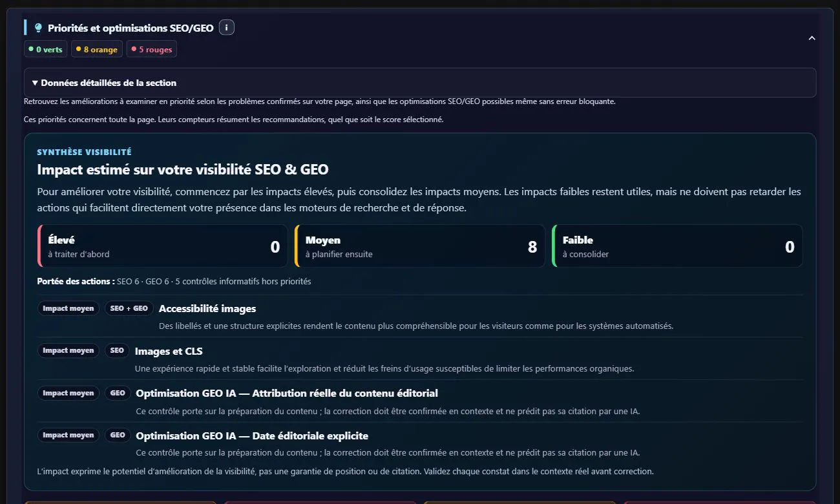Image resolution: width=840 pixels, height=504 pixels.
Task: Click heading Impact estimé sur votre visibilité SEO & GEO
Action: click(183, 170)
